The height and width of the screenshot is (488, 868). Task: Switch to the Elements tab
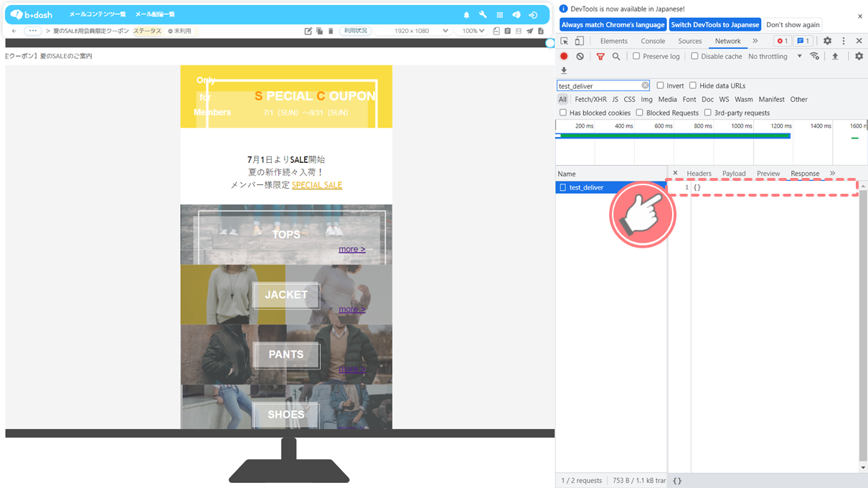tap(613, 41)
